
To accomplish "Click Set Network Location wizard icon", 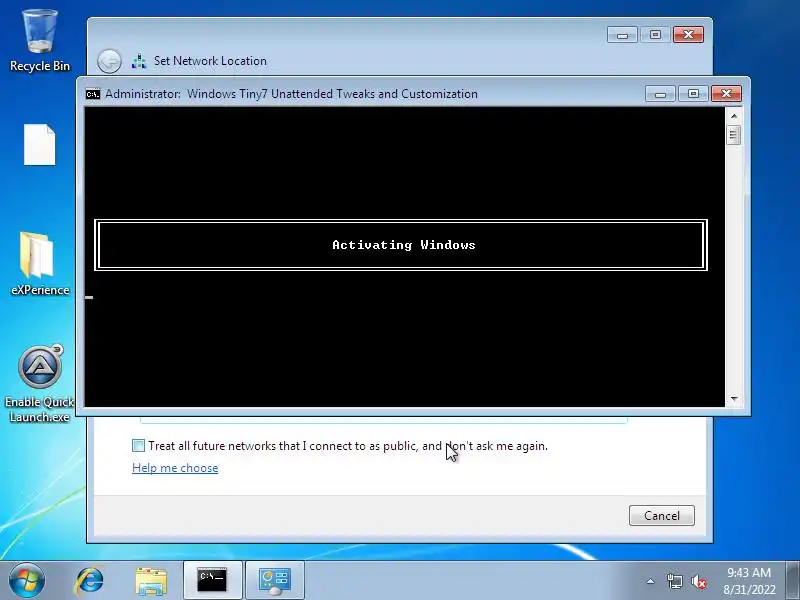I will [x=139, y=61].
